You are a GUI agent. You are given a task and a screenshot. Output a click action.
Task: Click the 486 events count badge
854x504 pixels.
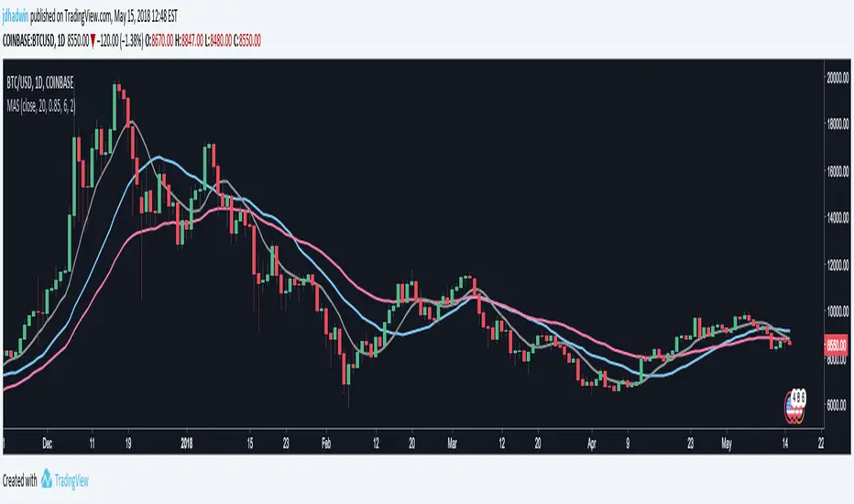pyautogui.click(x=797, y=396)
